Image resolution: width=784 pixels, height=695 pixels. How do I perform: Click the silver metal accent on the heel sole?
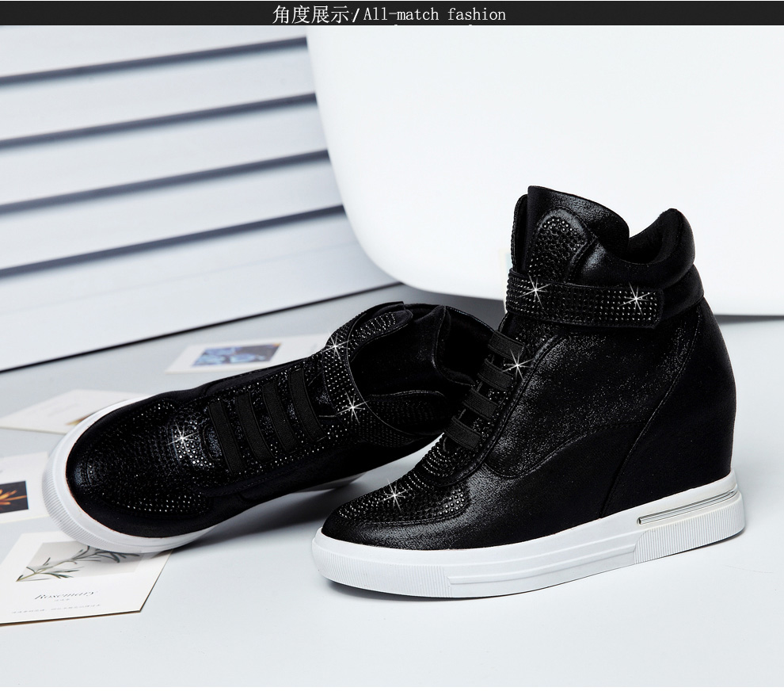(686, 507)
